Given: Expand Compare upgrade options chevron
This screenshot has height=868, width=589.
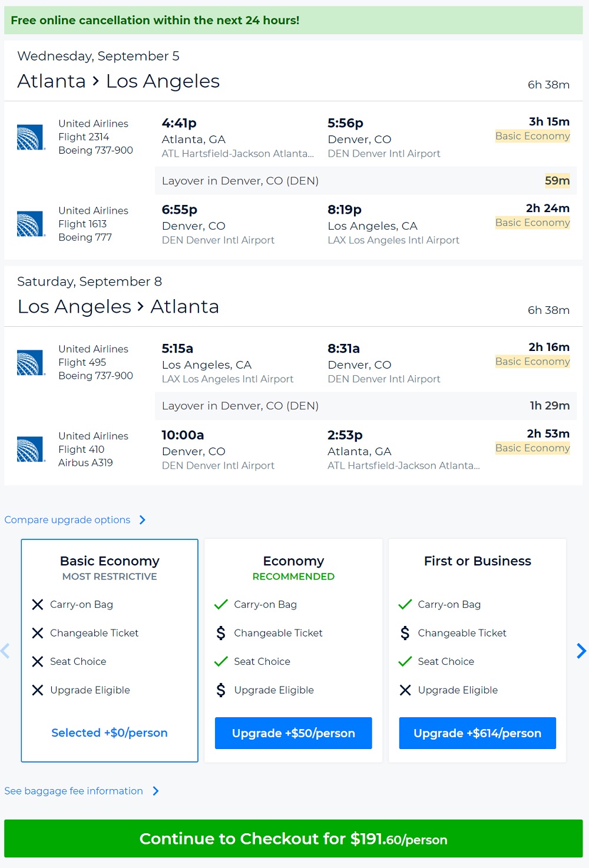Looking at the screenshot, I should click(143, 520).
